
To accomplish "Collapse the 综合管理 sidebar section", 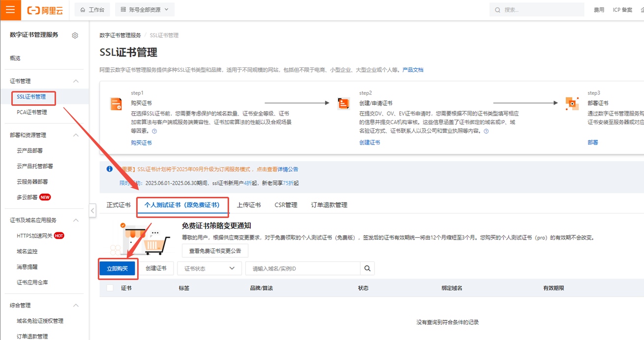I will (x=76, y=306).
